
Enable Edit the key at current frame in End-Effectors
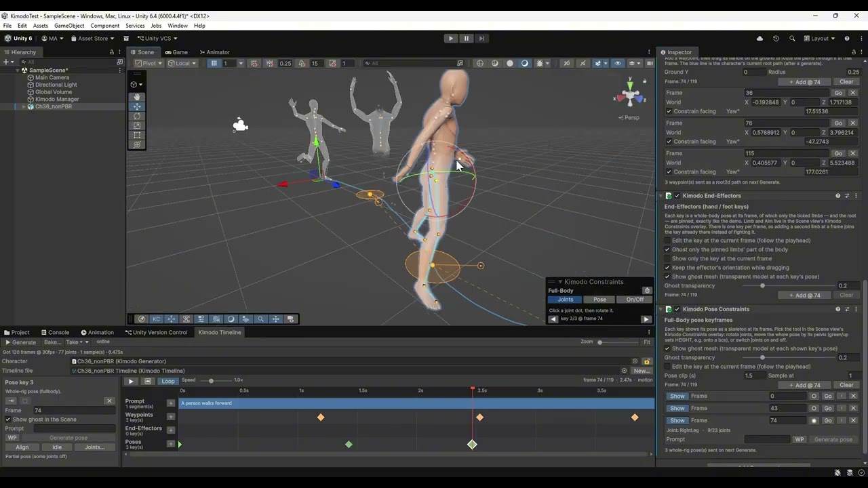click(x=667, y=241)
